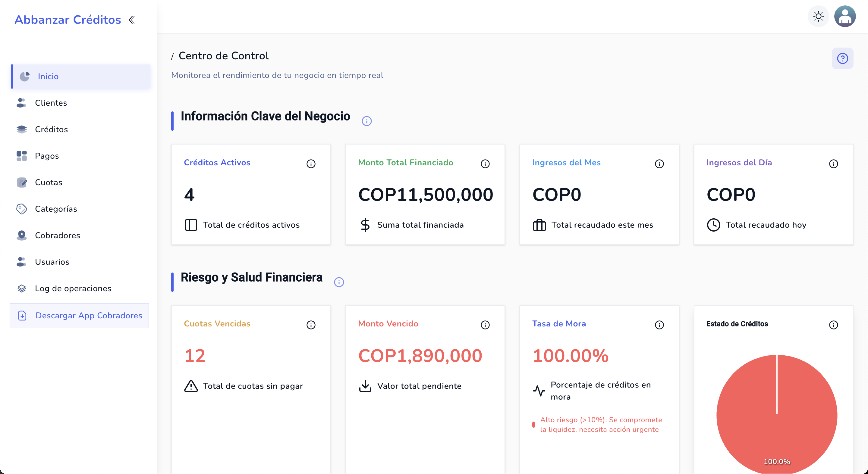
Task: Click the dollar sign icon by Suma total financiada
Action: (365, 225)
